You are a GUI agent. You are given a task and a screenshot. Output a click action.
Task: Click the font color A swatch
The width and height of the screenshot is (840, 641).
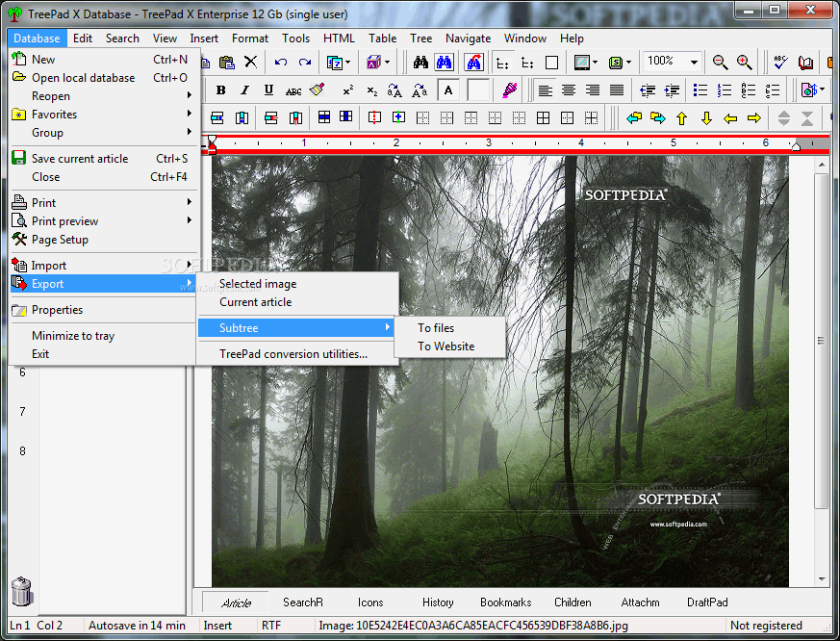pos(448,90)
